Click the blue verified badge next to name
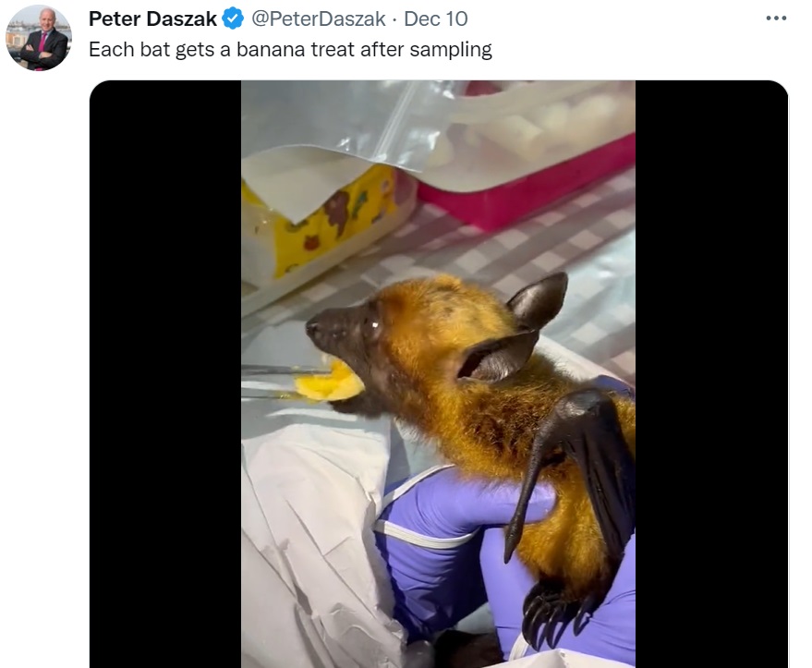The height and width of the screenshot is (668, 812). pos(233,18)
